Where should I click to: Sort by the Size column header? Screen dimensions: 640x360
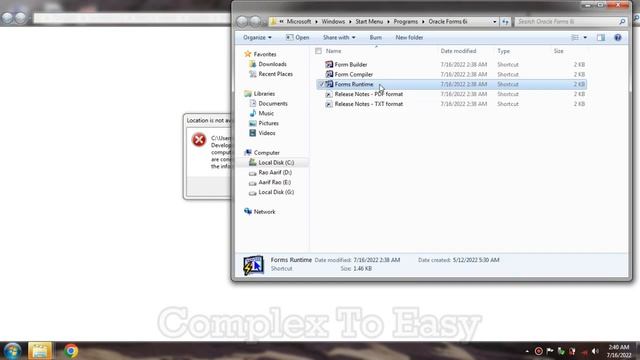[x=558, y=51]
